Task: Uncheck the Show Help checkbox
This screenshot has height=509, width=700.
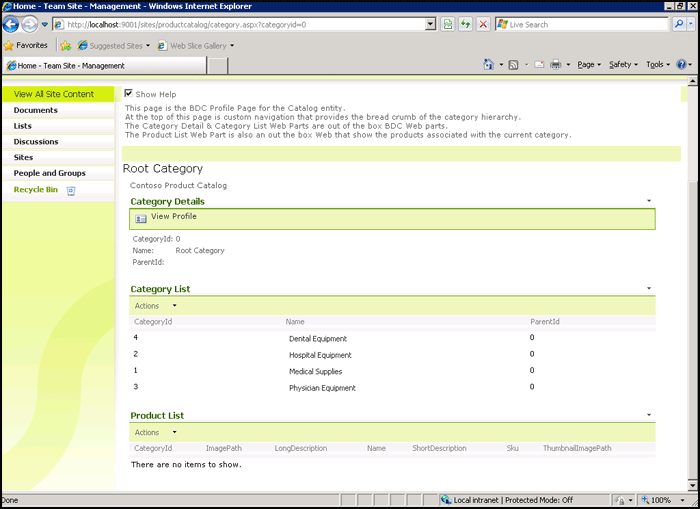Action: click(x=129, y=94)
